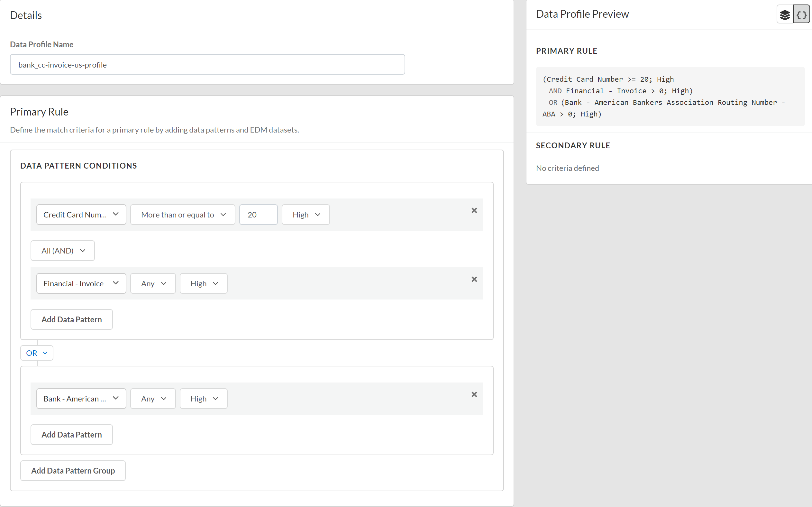
Task: Remove the Bank - American condition row
Action: click(x=474, y=395)
